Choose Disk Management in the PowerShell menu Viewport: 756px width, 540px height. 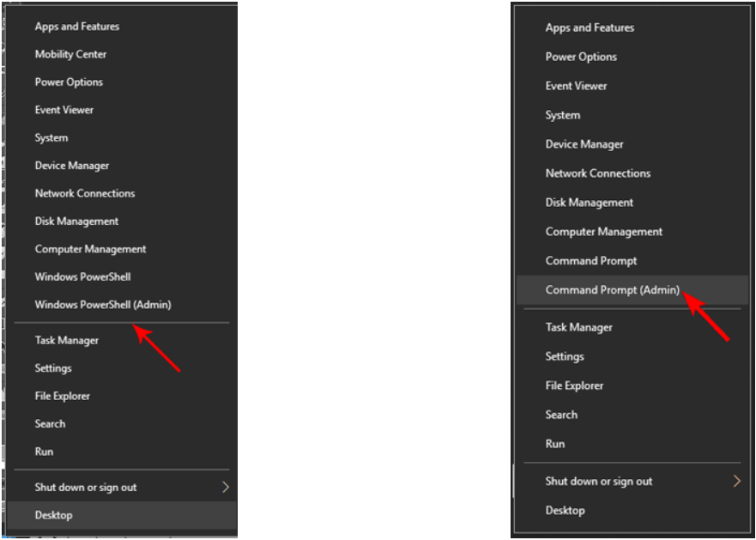coord(76,221)
